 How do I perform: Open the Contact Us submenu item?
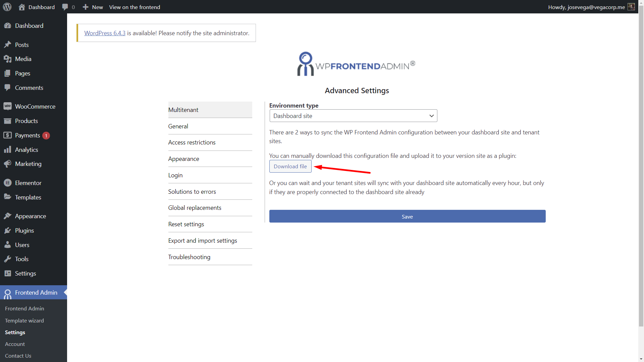coord(18,356)
